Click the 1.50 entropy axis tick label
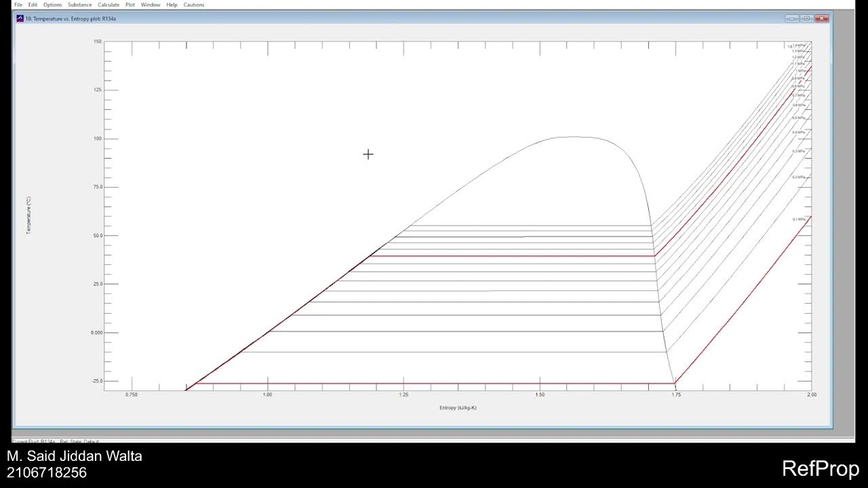 pyautogui.click(x=540, y=394)
